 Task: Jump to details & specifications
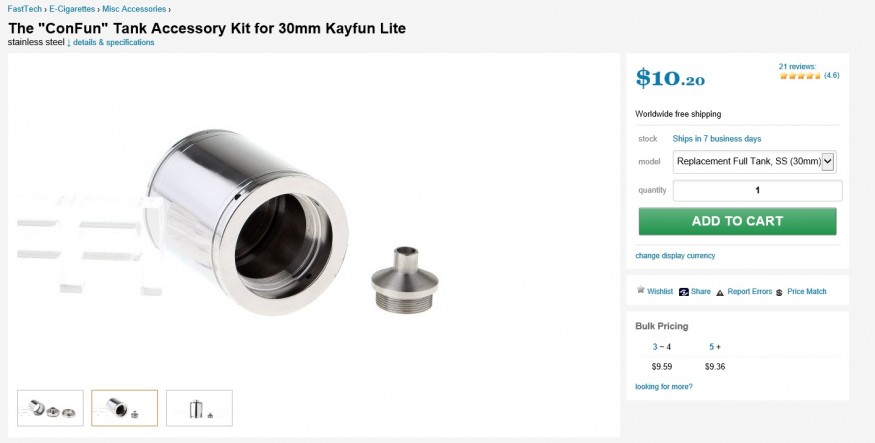114,42
